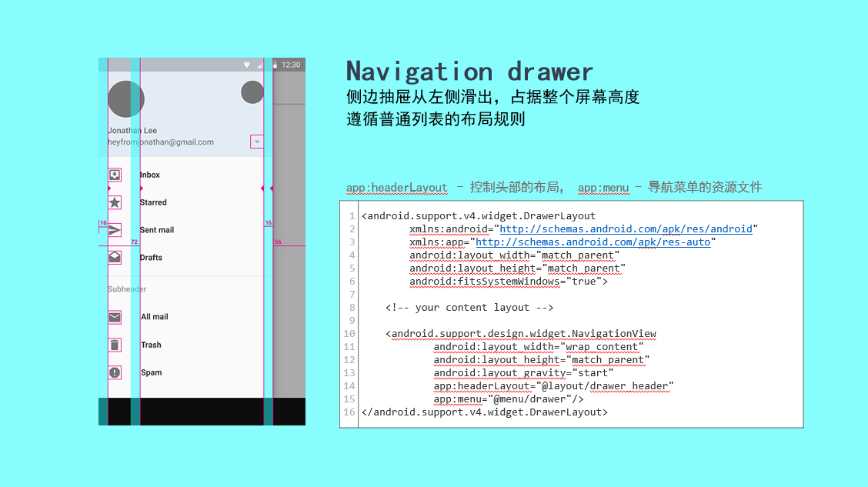This screenshot has height=487, width=868.
Task: Expand the account switcher dropdown arrow
Action: point(257,142)
